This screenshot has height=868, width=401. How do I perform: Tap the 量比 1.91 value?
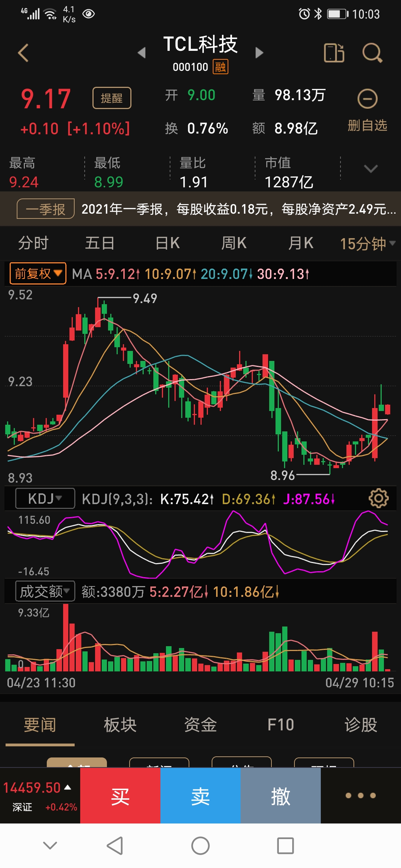[x=193, y=182]
